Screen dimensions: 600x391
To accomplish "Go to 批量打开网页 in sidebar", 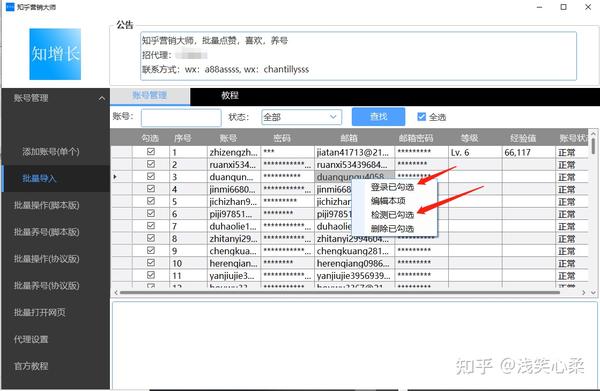I will tap(39, 312).
